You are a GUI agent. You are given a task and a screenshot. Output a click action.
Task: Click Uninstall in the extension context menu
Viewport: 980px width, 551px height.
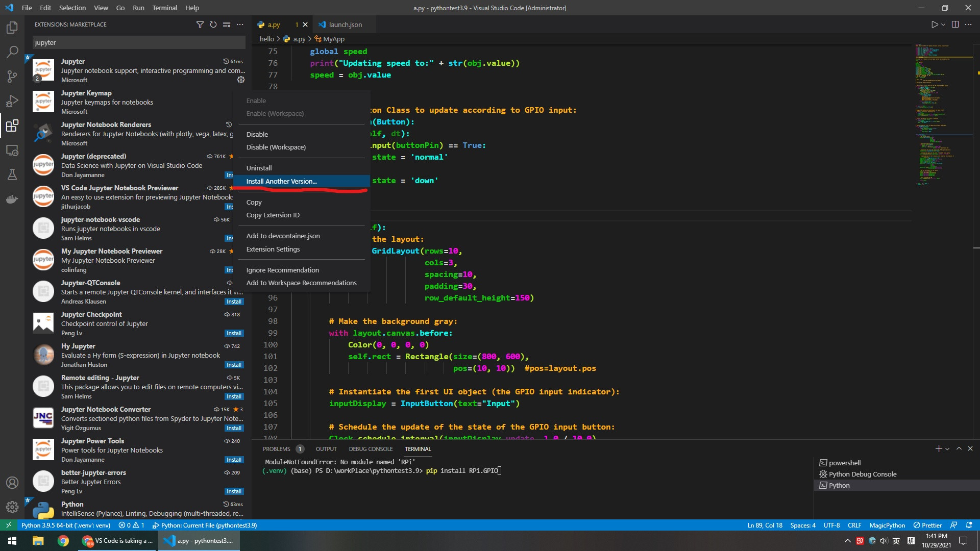tap(259, 167)
